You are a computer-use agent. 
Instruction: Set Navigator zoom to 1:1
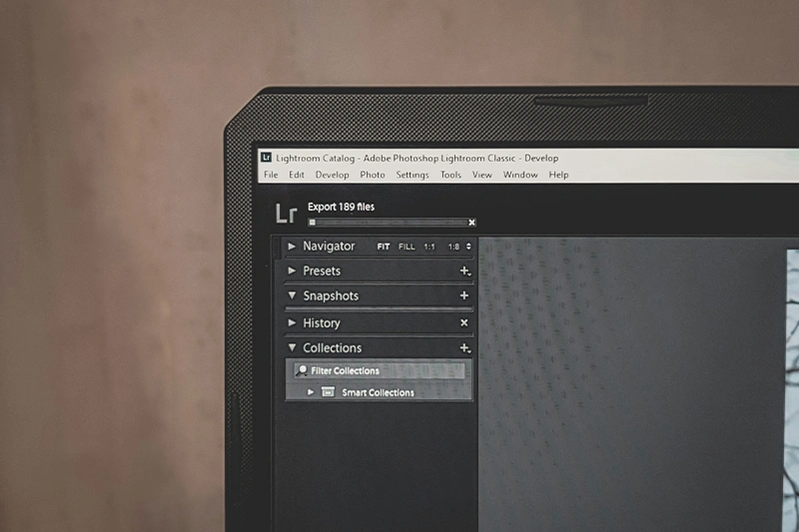(x=429, y=247)
